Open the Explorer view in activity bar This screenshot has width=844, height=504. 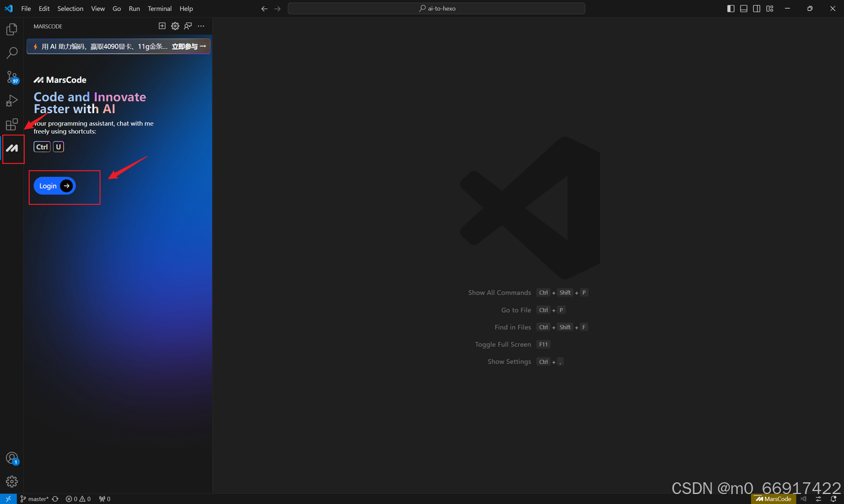click(x=12, y=29)
